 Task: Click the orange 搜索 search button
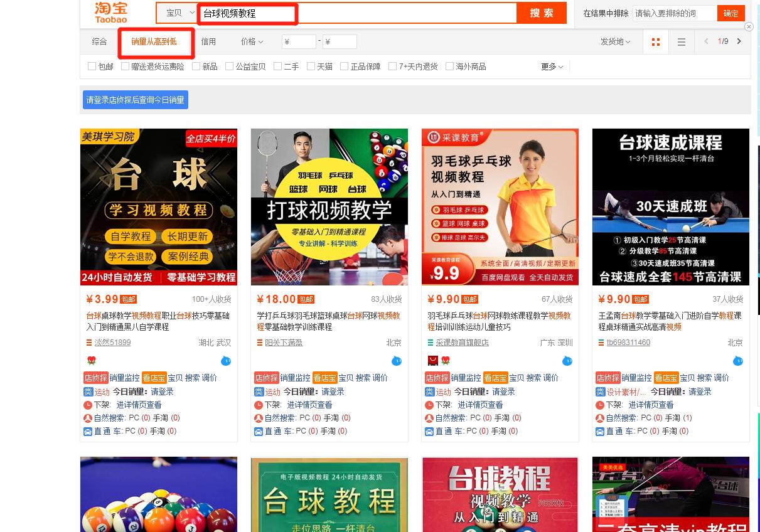541,13
